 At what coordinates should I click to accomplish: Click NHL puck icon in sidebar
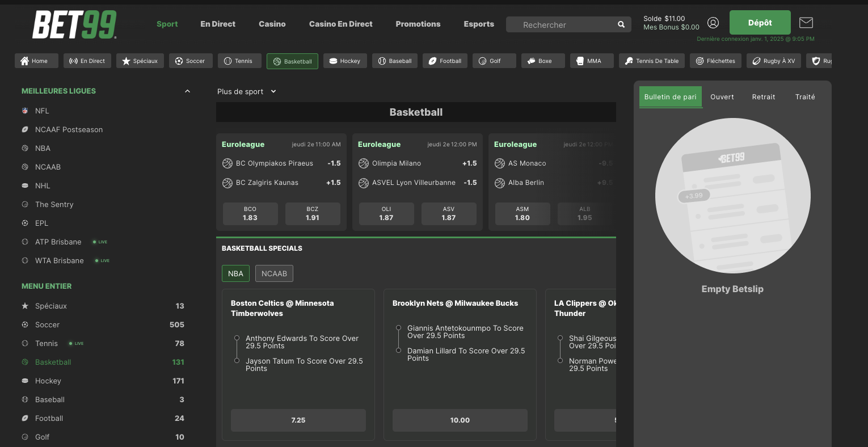pos(25,185)
